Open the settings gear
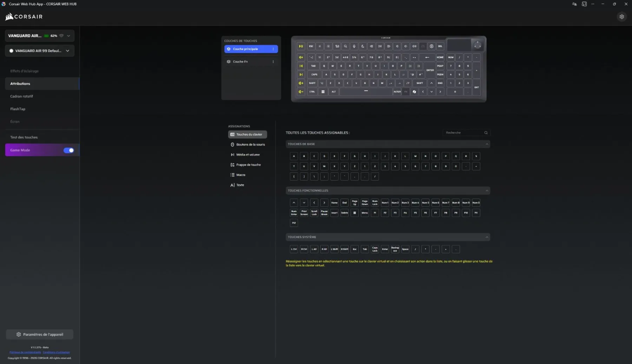 [x=622, y=16]
